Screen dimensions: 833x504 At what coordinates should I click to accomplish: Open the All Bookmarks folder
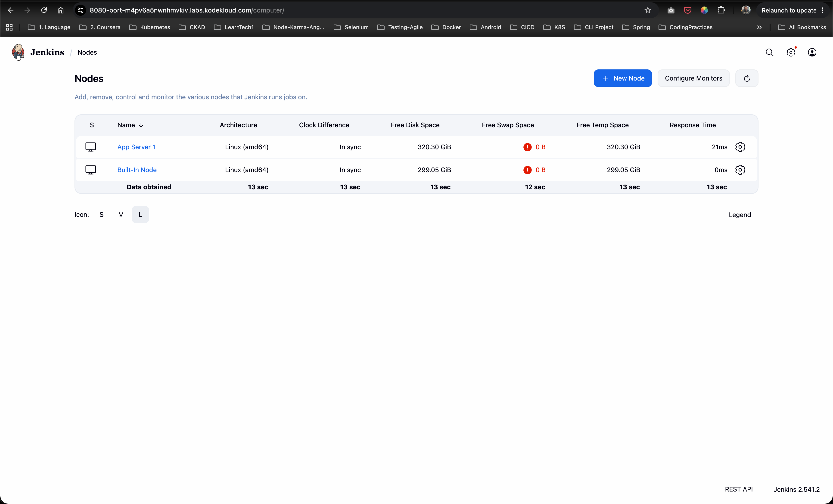[802, 27]
